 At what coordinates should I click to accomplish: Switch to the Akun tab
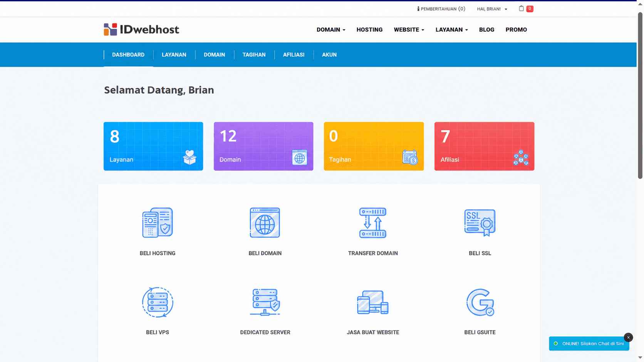(x=329, y=55)
